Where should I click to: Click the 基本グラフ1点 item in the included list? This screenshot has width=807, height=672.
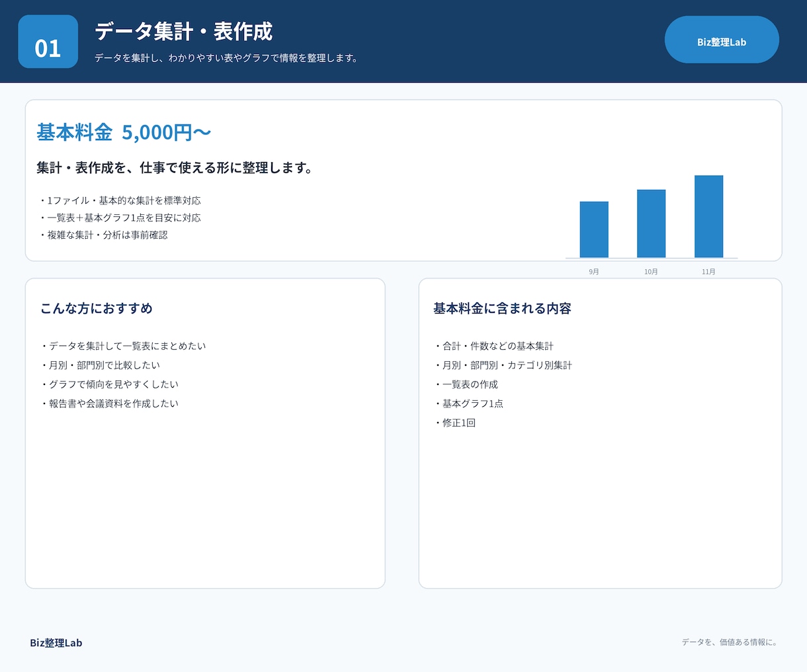click(x=468, y=403)
